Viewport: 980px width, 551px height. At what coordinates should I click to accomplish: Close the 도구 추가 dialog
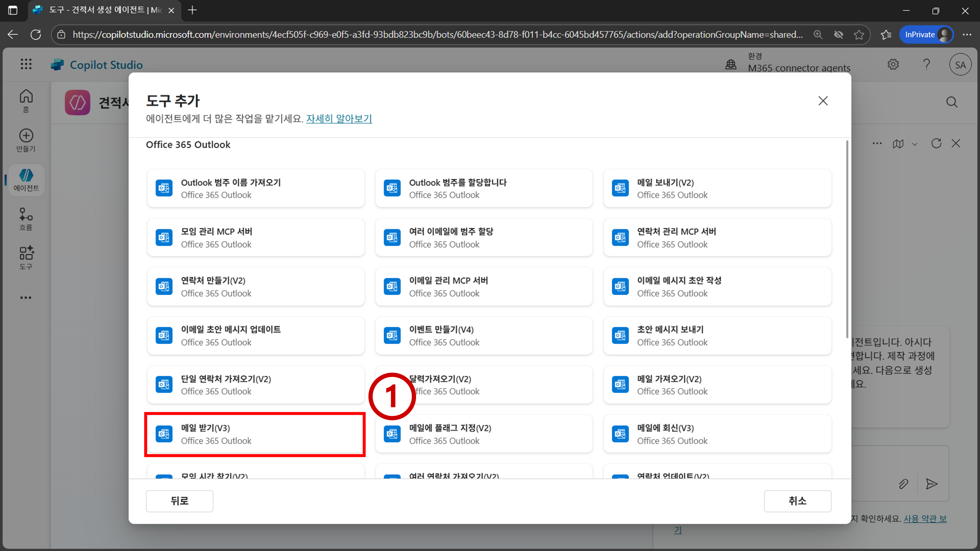[823, 101]
